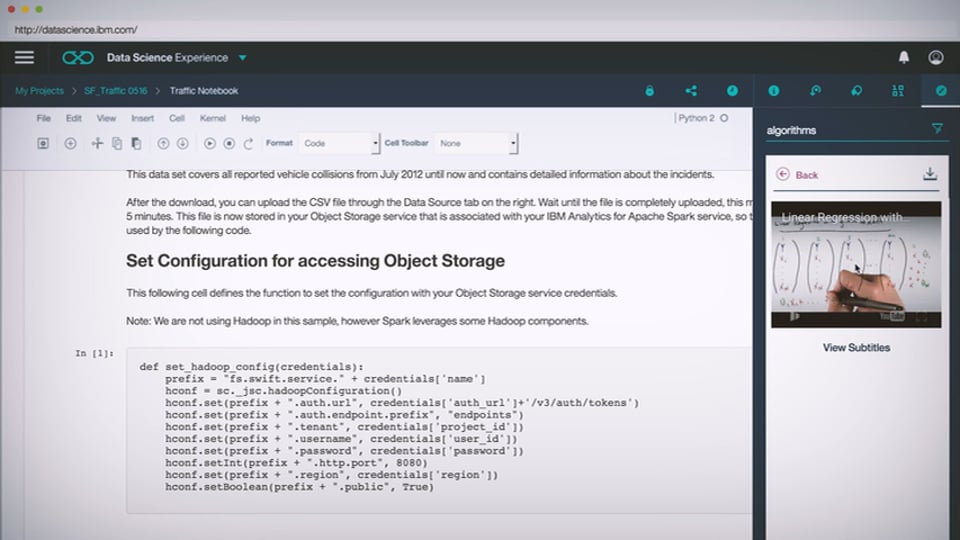Click the filter funnel icon beside algorithms

click(937, 129)
